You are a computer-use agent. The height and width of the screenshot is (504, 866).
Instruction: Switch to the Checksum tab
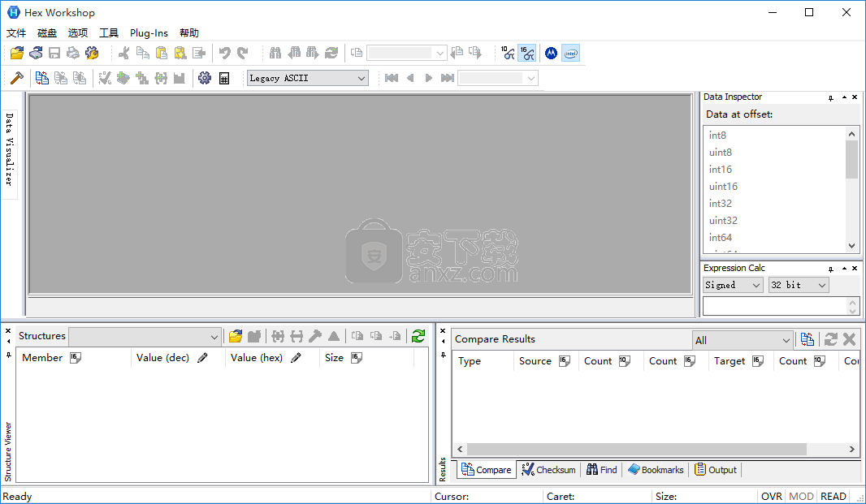tap(548, 470)
